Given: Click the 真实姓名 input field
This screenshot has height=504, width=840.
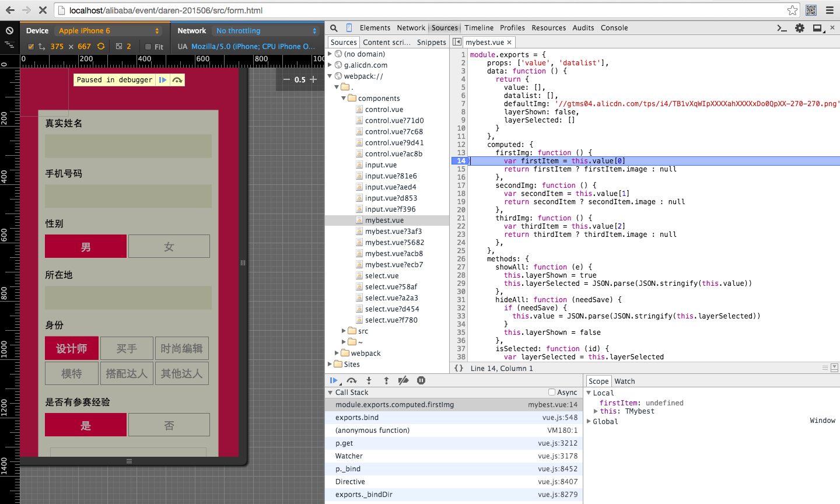Looking at the screenshot, I should click(x=128, y=146).
